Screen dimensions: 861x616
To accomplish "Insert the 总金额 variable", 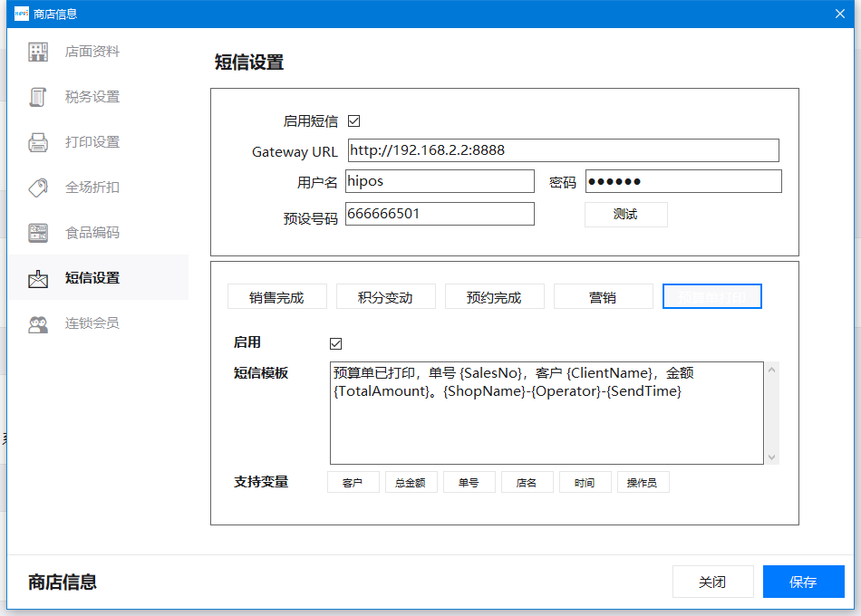I will click(x=411, y=483).
